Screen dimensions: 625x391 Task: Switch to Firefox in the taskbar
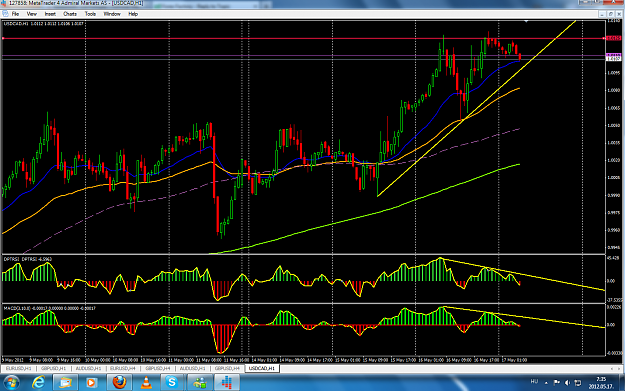(x=119, y=383)
